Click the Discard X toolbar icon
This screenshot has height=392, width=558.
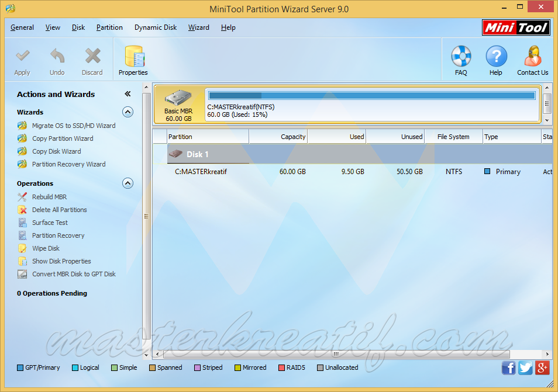point(92,56)
